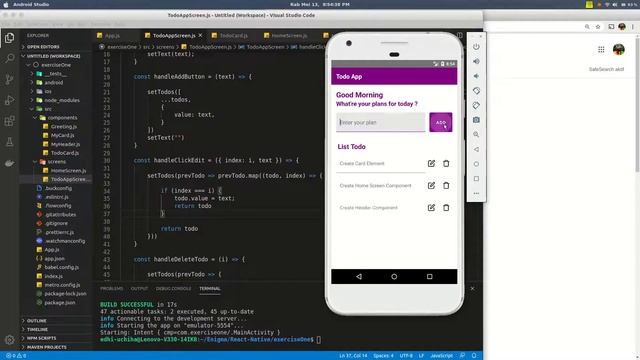
Task: Click emulator rotate right button
Action: pyautogui.click(x=476, y=105)
